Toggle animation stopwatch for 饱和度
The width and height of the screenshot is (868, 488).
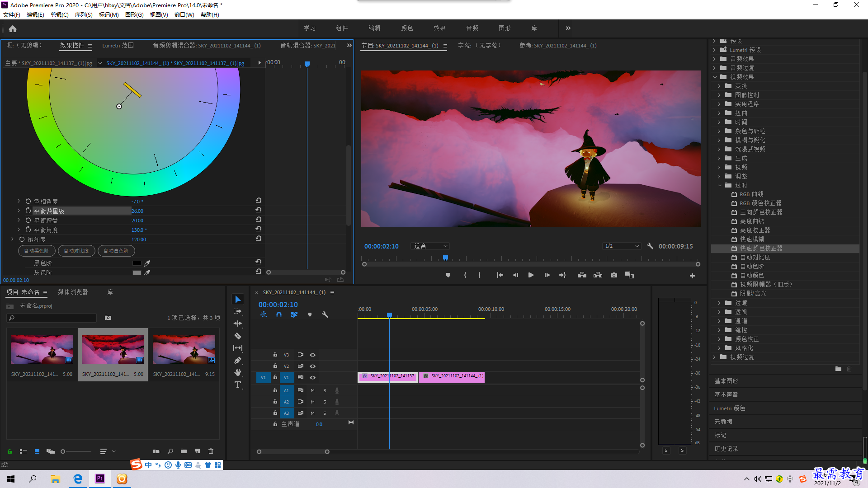(22, 239)
